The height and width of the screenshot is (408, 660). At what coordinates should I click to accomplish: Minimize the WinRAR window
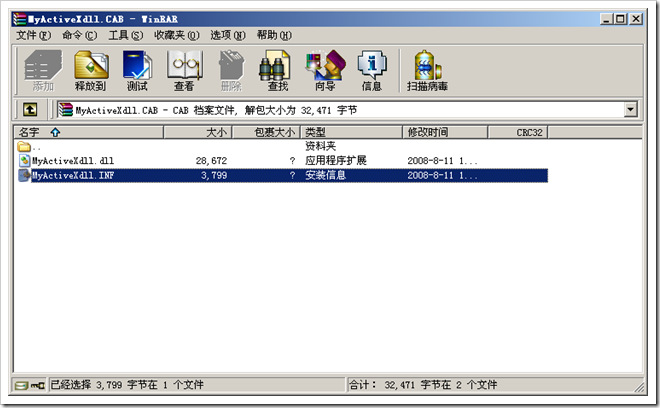606,19
